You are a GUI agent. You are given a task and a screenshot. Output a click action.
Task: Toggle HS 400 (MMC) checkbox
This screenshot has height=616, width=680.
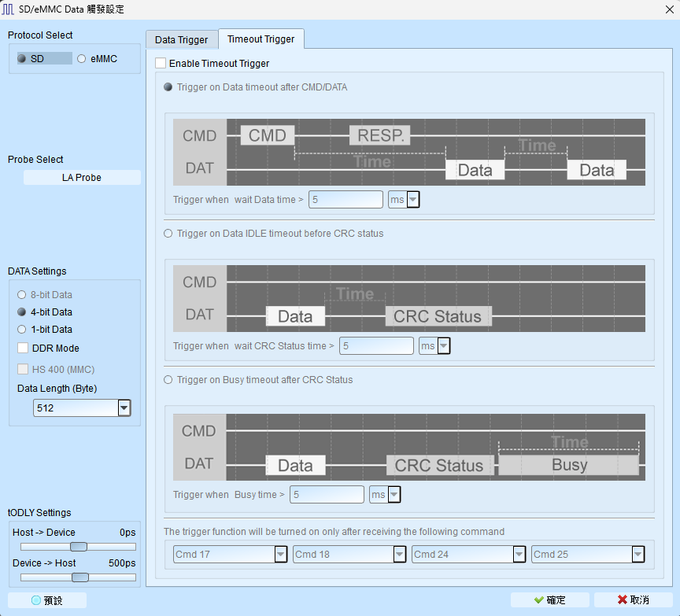click(x=23, y=369)
